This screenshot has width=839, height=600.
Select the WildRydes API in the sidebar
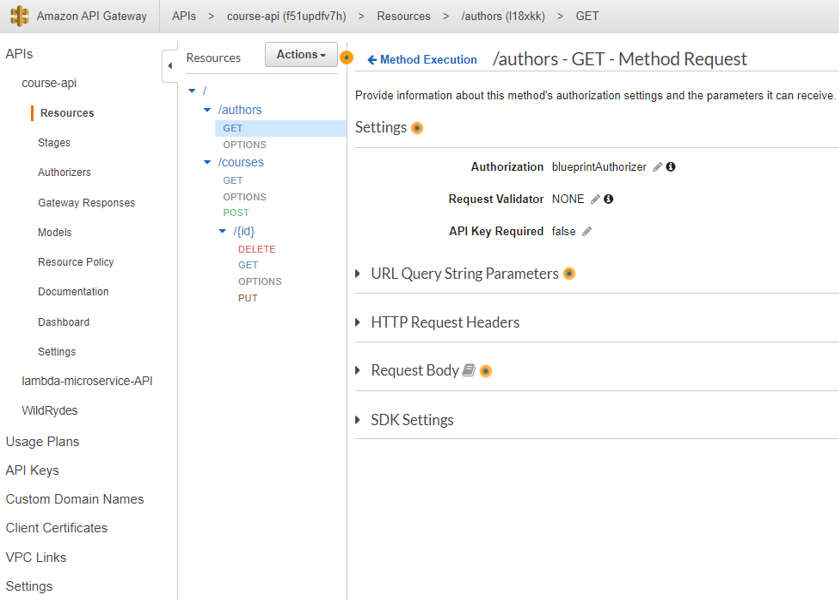49,411
